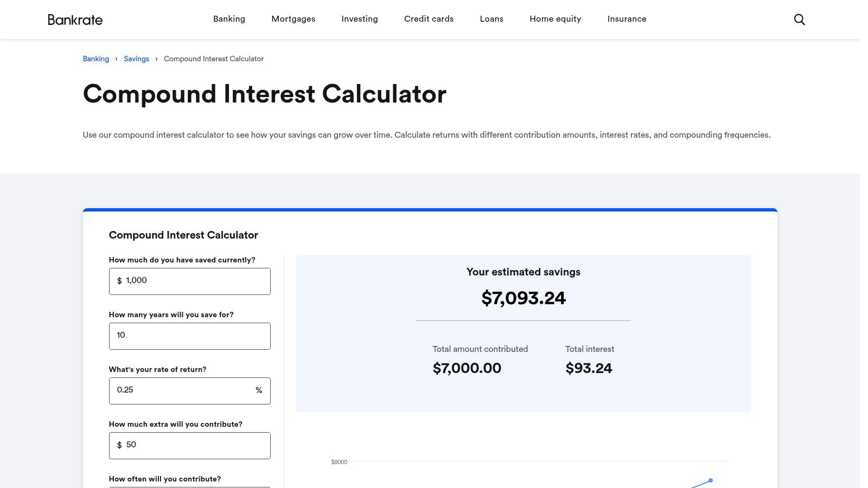
Task: Open the Investing navigation menu
Action: 359,19
